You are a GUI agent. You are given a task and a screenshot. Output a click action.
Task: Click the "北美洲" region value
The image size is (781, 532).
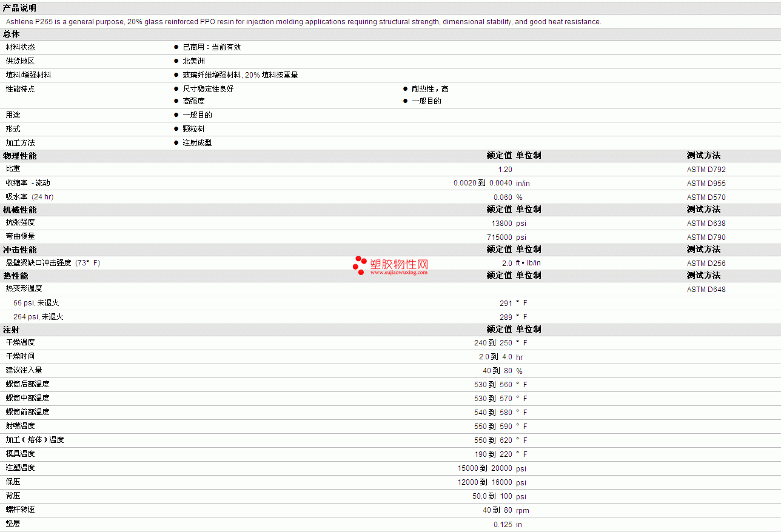[194, 61]
